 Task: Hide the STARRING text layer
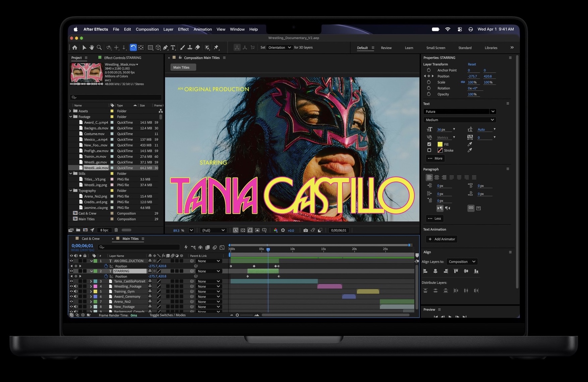click(71, 271)
